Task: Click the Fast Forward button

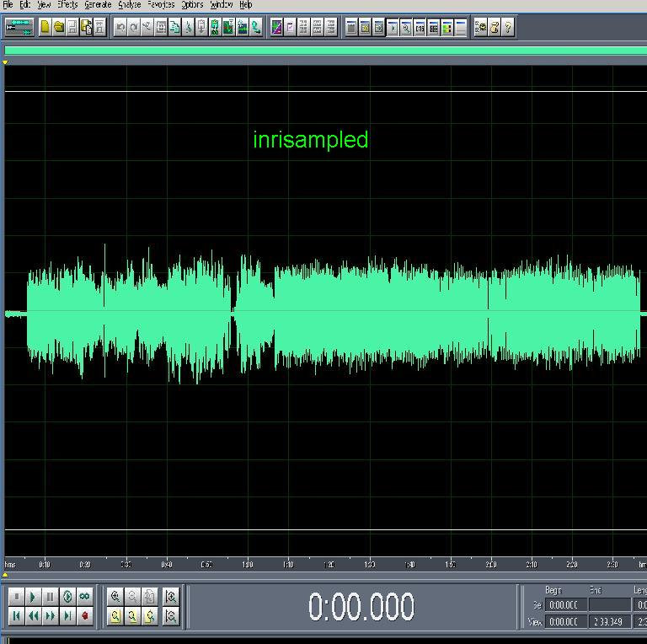Action: (50, 616)
